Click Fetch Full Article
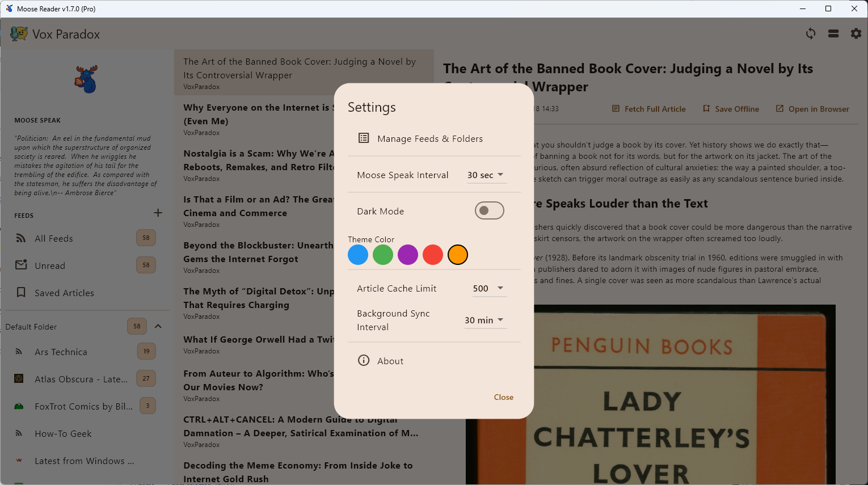 point(648,109)
